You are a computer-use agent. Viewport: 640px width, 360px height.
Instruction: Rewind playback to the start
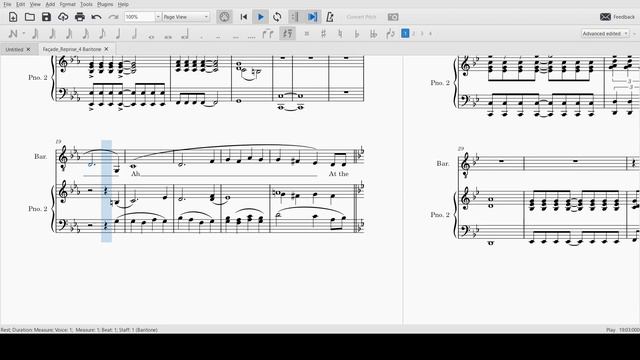pyautogui.click(x=244, y=17)
